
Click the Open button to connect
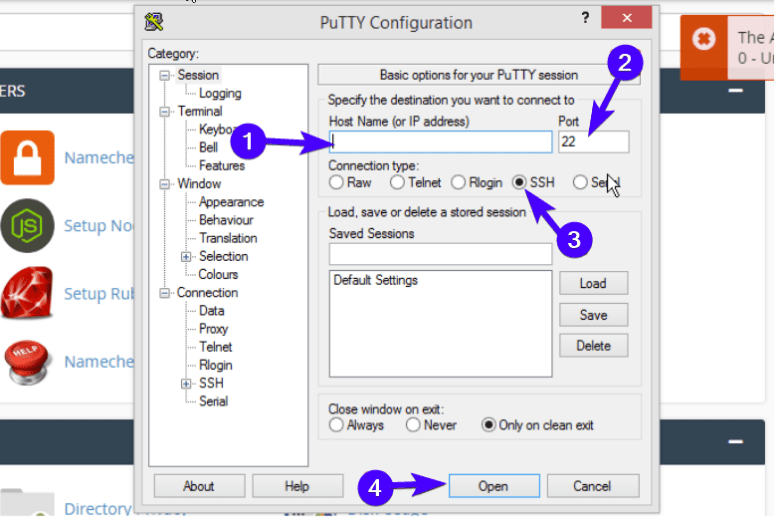coord(494,486)
